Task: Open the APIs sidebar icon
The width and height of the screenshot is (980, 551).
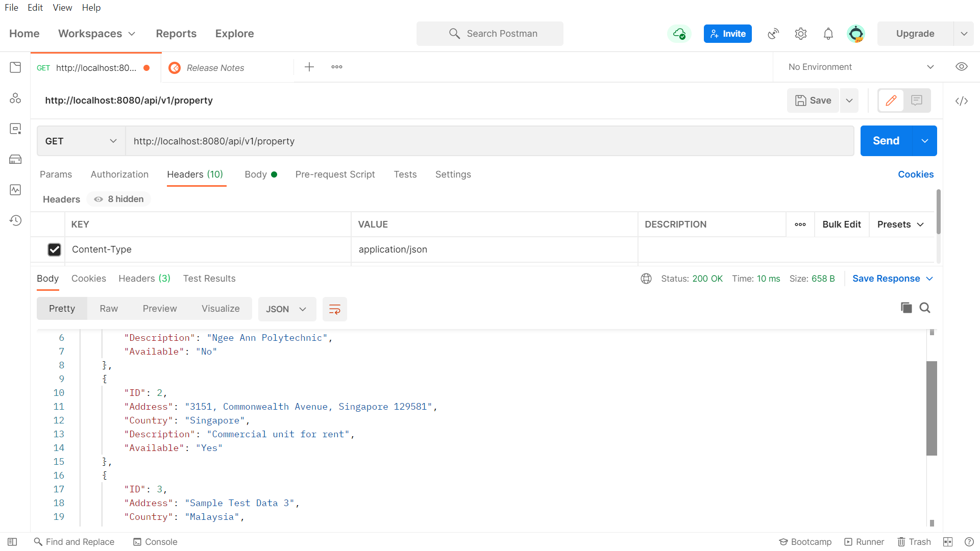Action: pyautogui.click(x=15, y=98)
